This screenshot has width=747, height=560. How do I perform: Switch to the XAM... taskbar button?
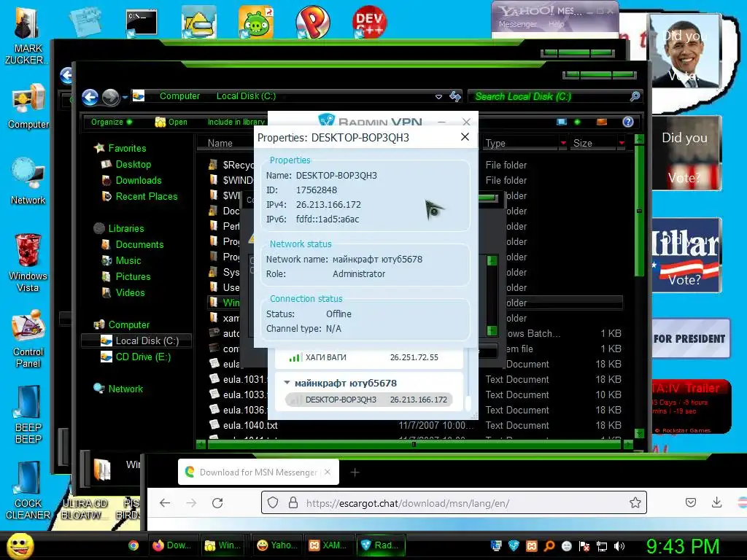click(x=328, y=545)
